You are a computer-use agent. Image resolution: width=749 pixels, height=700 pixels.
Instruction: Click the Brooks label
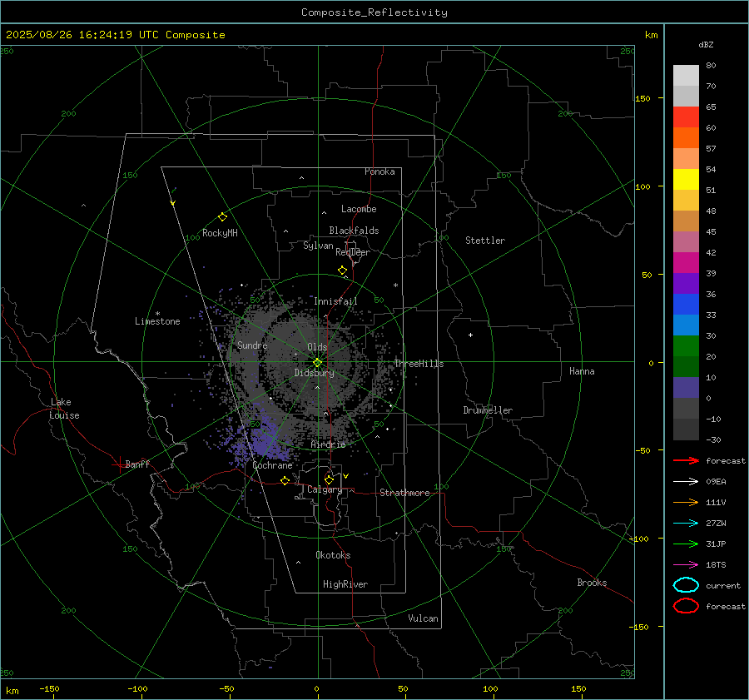pos(592,583)
